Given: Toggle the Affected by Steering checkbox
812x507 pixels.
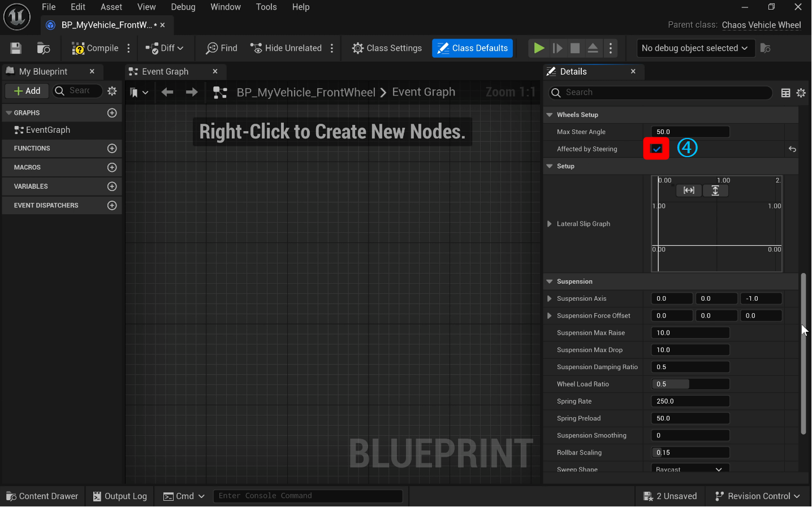Looking at the screenshot, I should click(x=656, y=149).
